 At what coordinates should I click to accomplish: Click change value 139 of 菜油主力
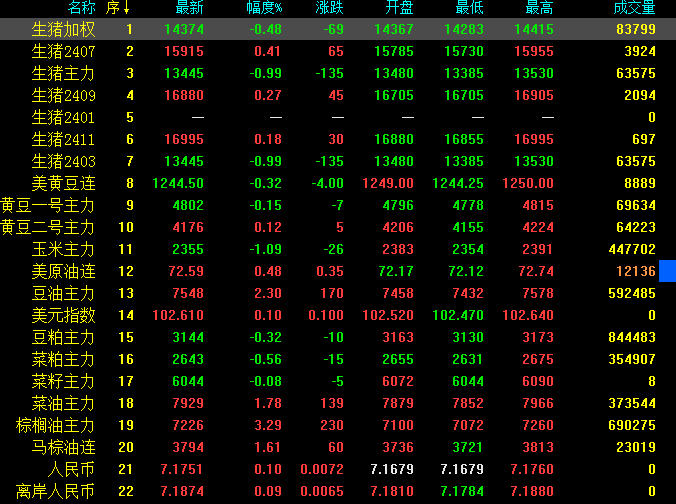coord(332,403)
